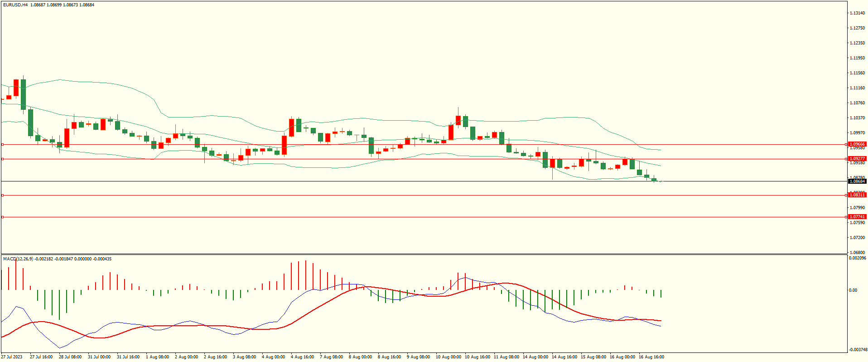Click the 1.11160 price scale value
The width and height of the screenshot is (868, 362).
[857, 88]
